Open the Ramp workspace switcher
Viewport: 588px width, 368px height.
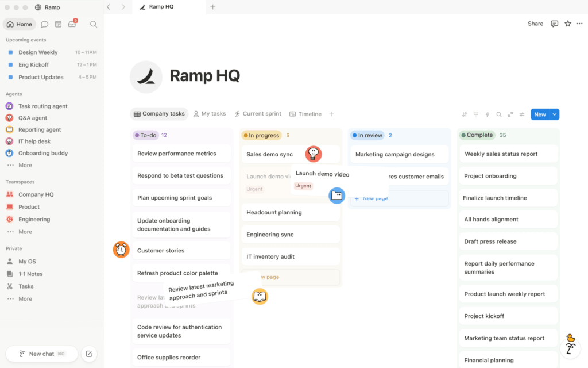[x=47, y=7]
